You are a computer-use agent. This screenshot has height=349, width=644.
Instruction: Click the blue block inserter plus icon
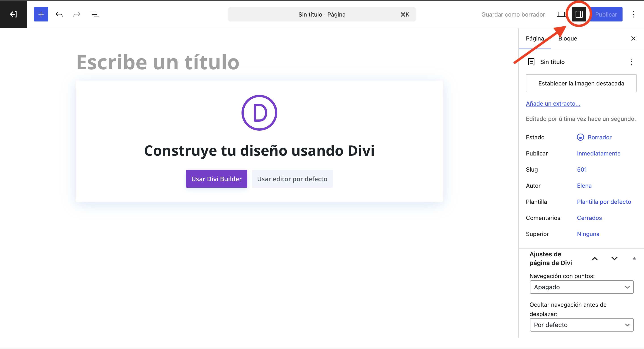(x=41, y=14)
